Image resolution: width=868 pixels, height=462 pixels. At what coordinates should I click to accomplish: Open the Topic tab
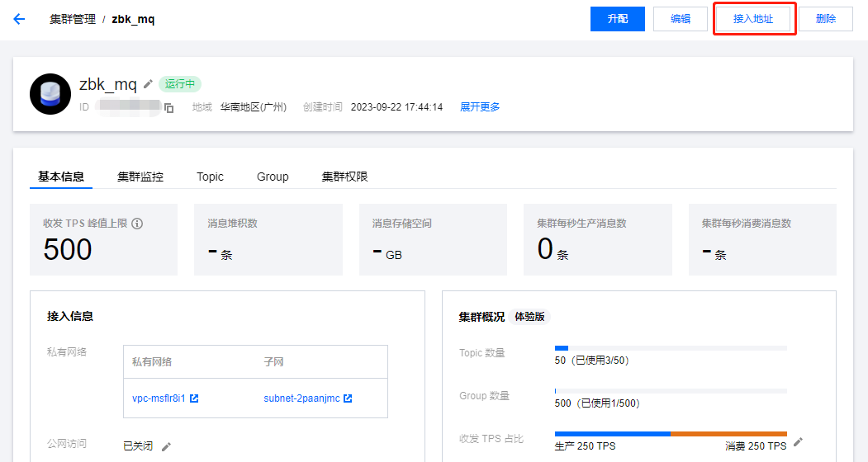pyautogui.click(x=210, y=177)
